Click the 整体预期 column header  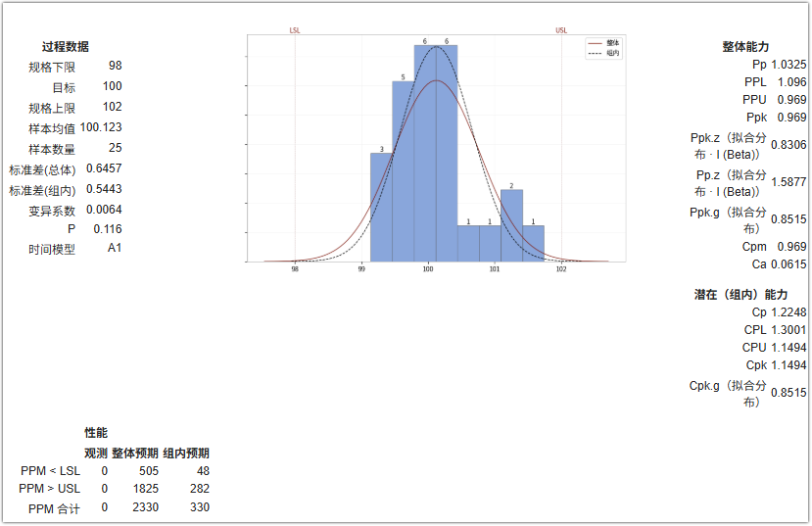[135, 454]
